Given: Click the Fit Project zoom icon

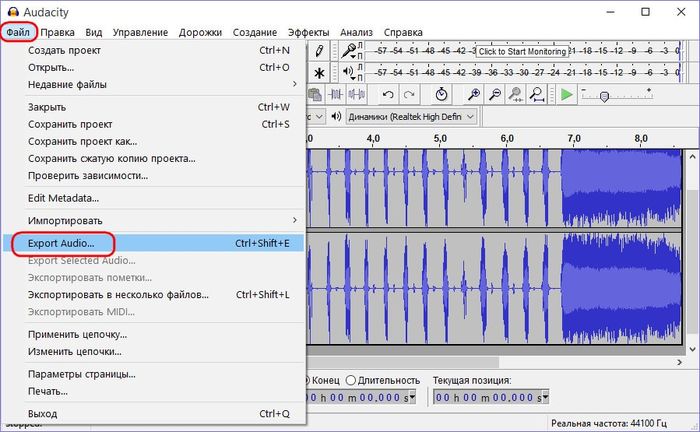Looking at the screenshot, I should pos(537,95).
